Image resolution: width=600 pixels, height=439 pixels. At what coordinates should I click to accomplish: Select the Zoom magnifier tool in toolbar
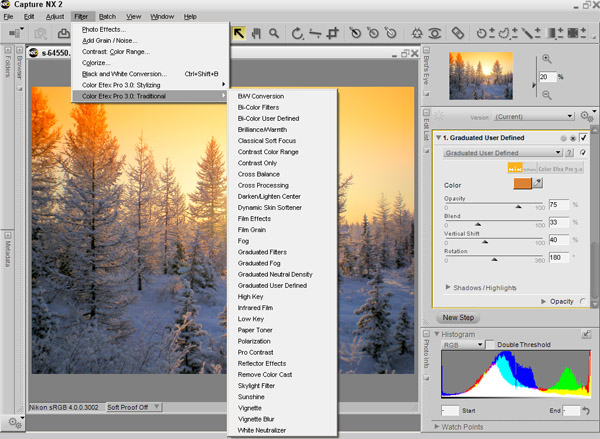[272, 34]
